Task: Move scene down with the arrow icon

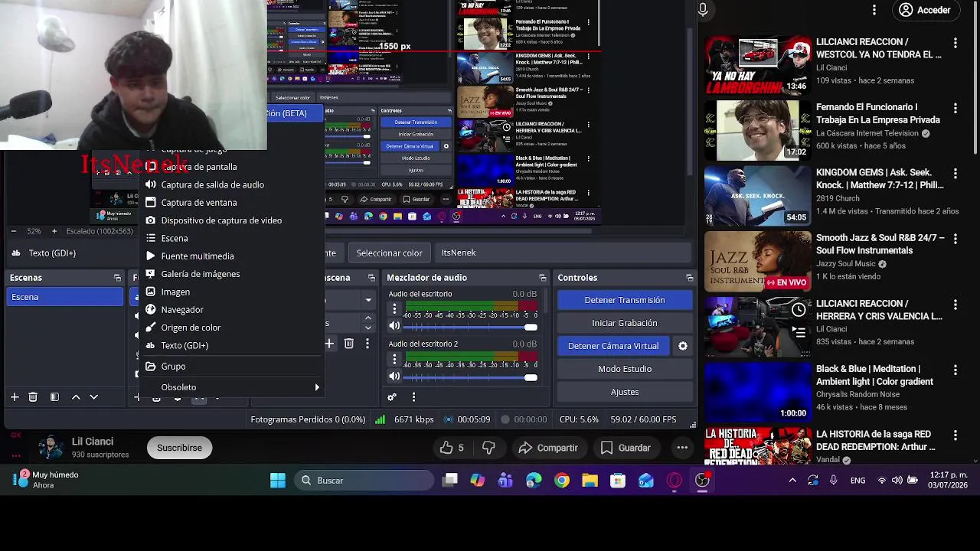Action: click(x=94, y=397)
